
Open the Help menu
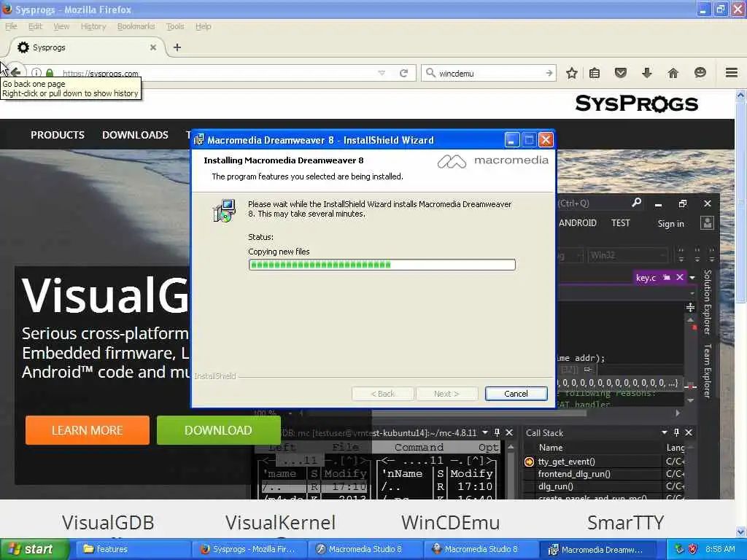pyautogui.click(x=203, y=26)
